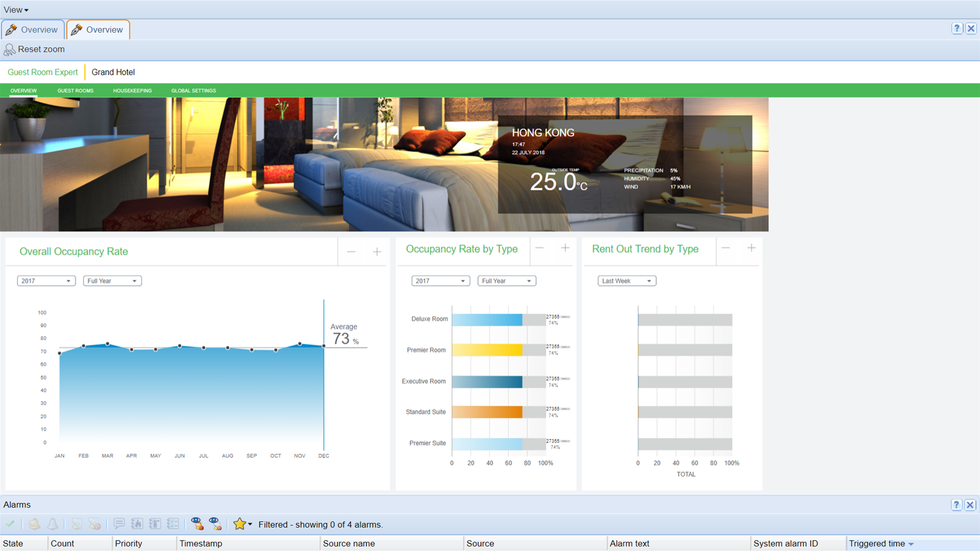Expand Rent Out Trend by Type with plus
The image size is (980, 551).
click(751, 248)
